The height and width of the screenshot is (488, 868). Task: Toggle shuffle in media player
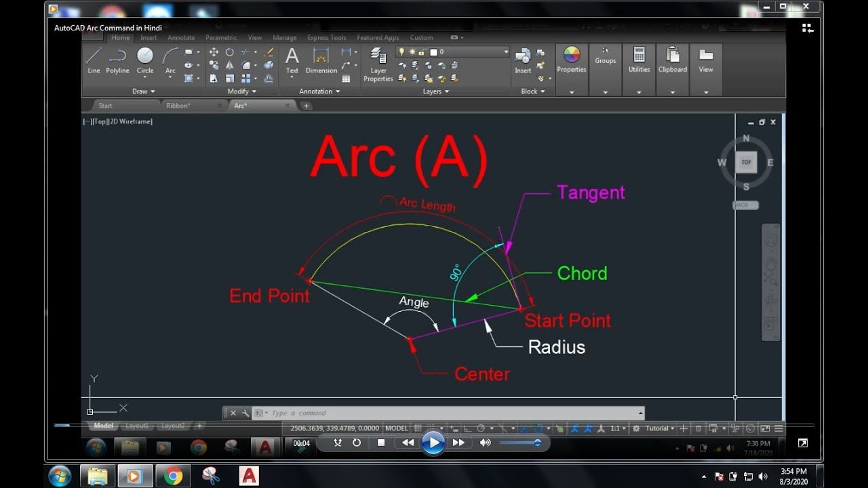click(x=338, y=443)
